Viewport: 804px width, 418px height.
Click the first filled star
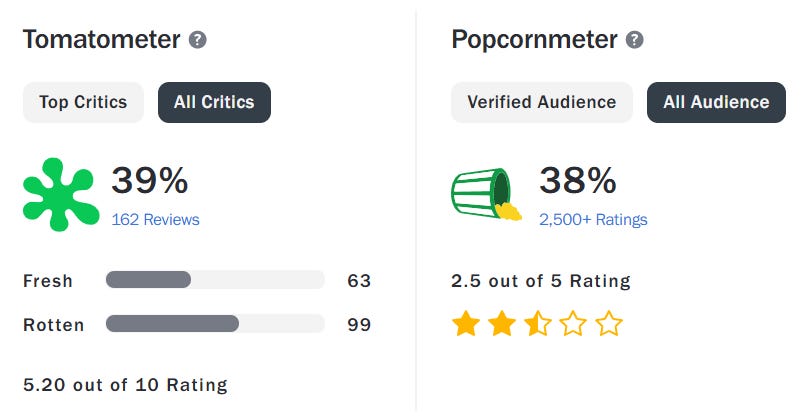[465, 324]
